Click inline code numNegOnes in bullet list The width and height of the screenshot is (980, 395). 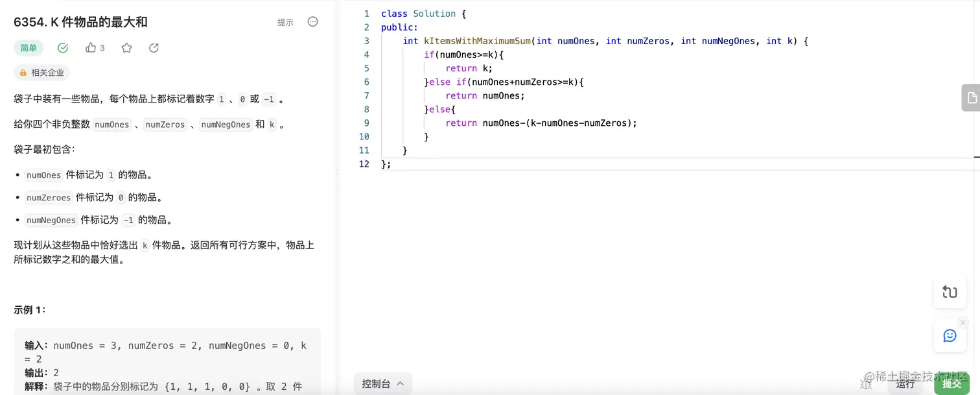coord(51,221)
